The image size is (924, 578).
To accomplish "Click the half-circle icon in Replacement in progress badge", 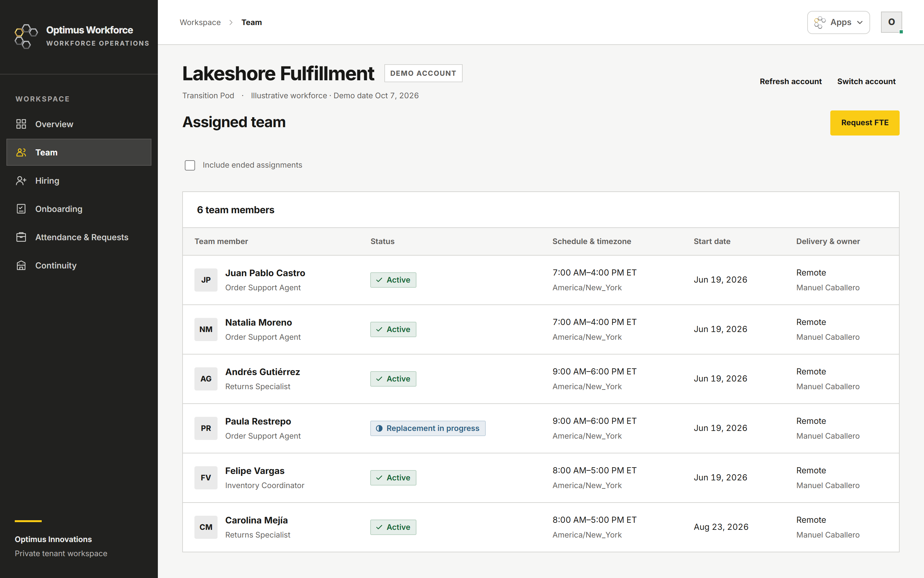I will 379,428.
